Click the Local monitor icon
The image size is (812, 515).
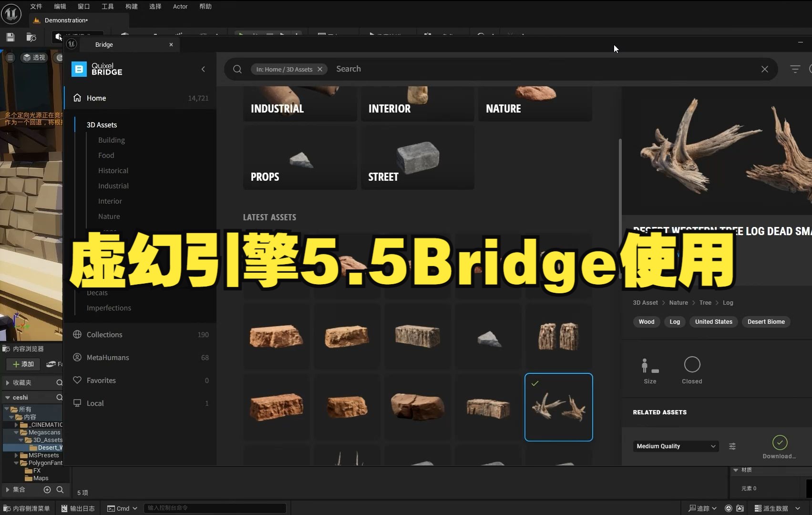click(77, 403)
